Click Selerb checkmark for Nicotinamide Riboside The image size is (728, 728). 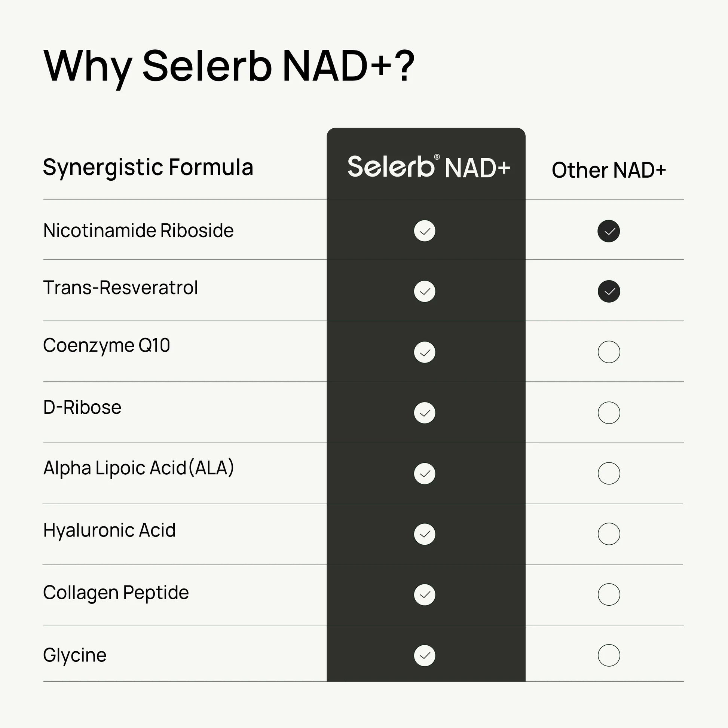425,231
